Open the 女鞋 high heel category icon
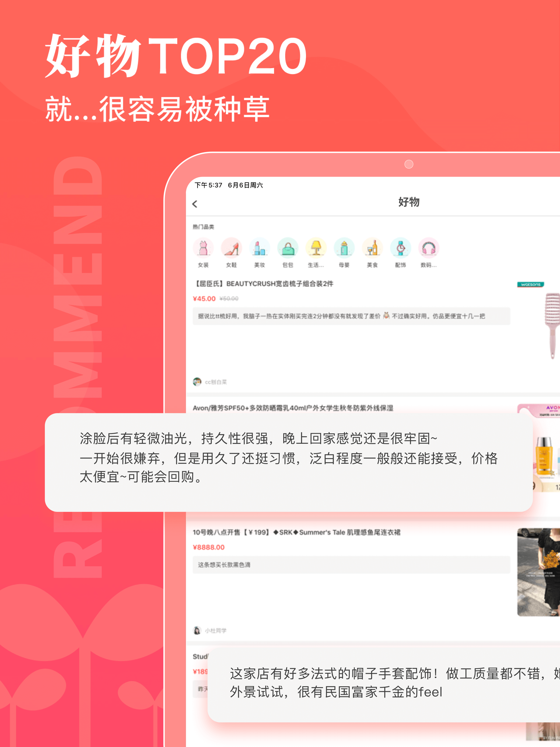The image size is (560, 747). 231,248
